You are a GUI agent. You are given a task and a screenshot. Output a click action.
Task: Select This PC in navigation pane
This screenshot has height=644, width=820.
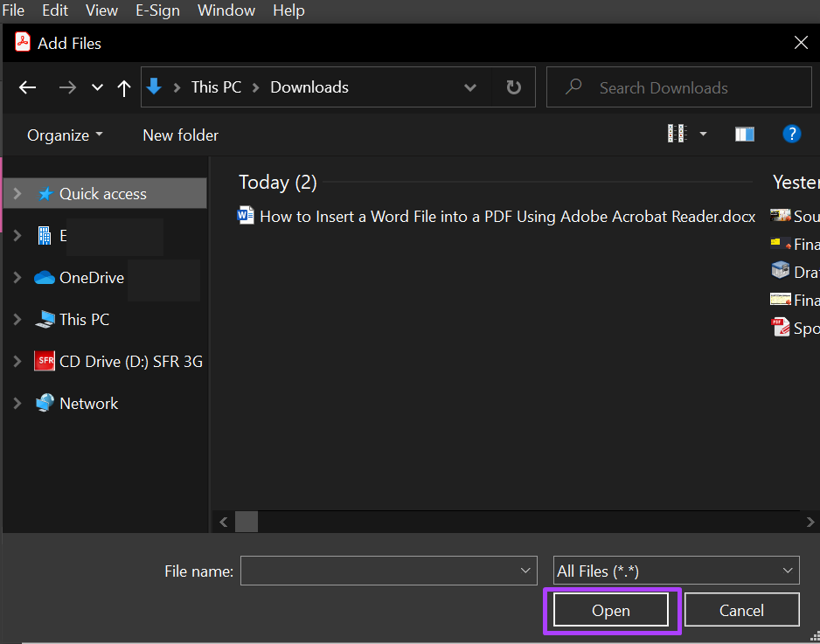pos(84,320)
